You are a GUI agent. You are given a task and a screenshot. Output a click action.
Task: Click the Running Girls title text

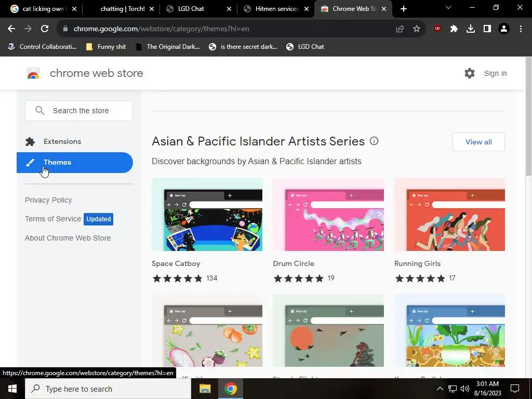click(417, 263)
